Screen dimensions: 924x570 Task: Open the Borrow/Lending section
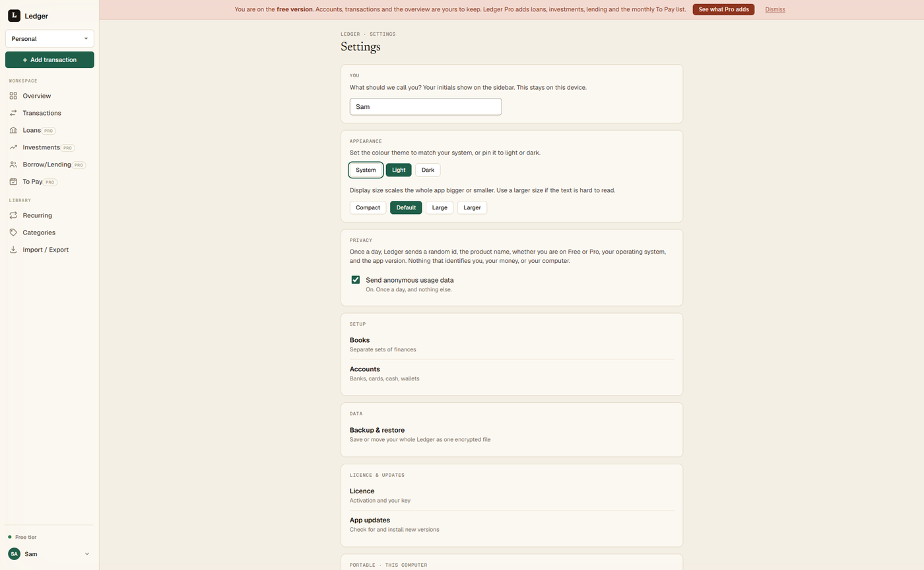[x=49, y=164]
